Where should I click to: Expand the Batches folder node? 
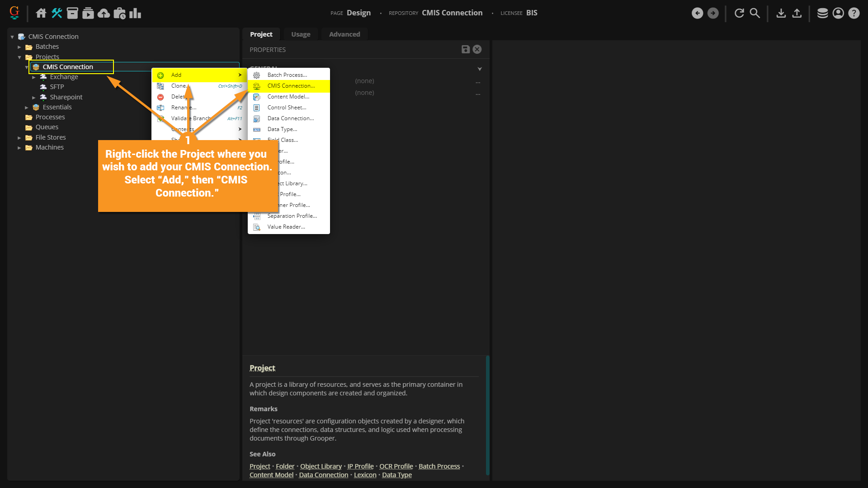point(19,47)
